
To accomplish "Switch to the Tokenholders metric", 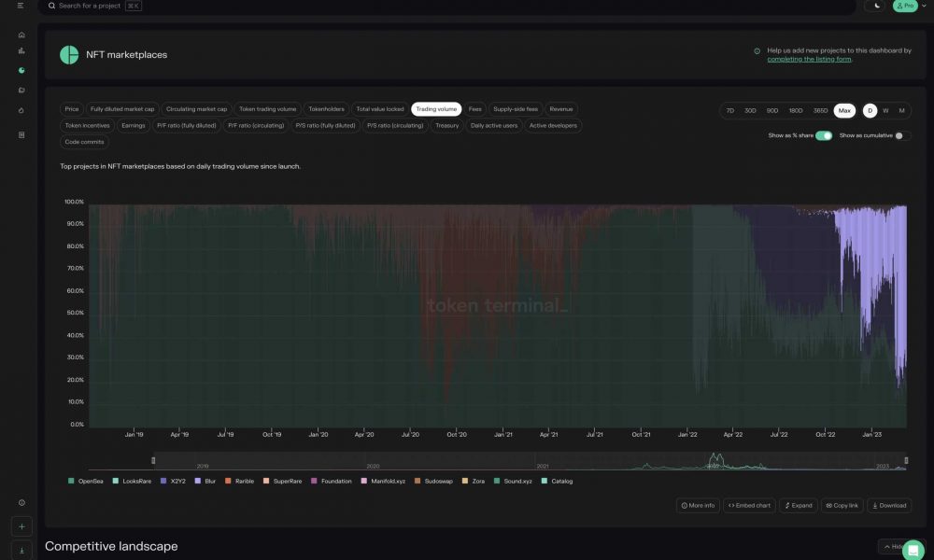I will 326,109.
